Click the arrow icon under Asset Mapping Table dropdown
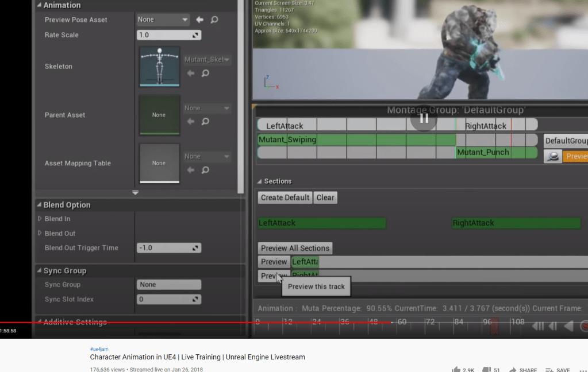 tap(191, 170)
